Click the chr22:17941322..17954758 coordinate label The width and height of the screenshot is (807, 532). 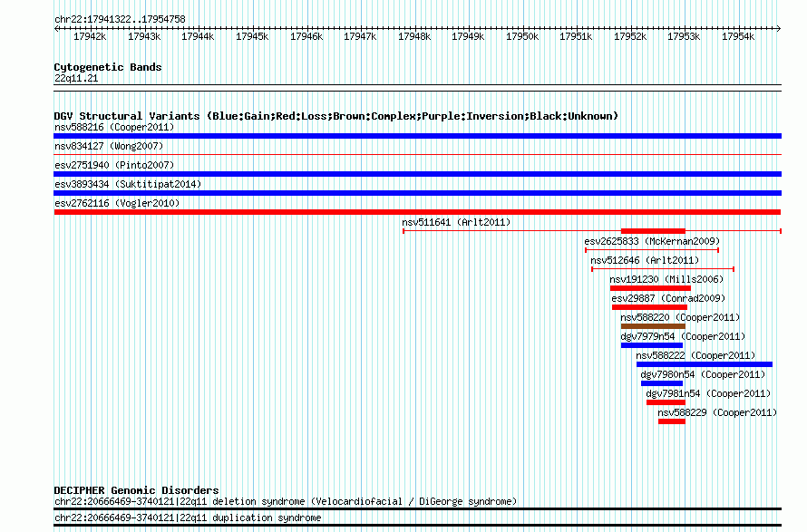(120, 19)
